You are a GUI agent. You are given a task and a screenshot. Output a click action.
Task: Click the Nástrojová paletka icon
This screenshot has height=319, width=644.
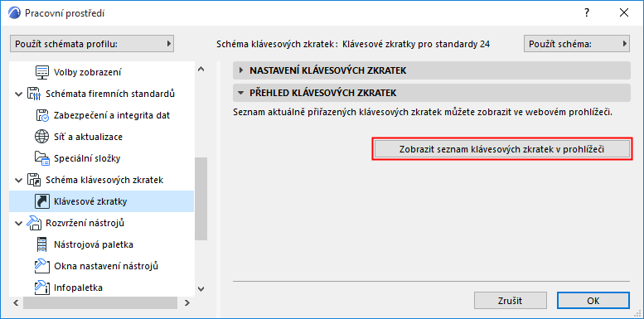point(42,244)
